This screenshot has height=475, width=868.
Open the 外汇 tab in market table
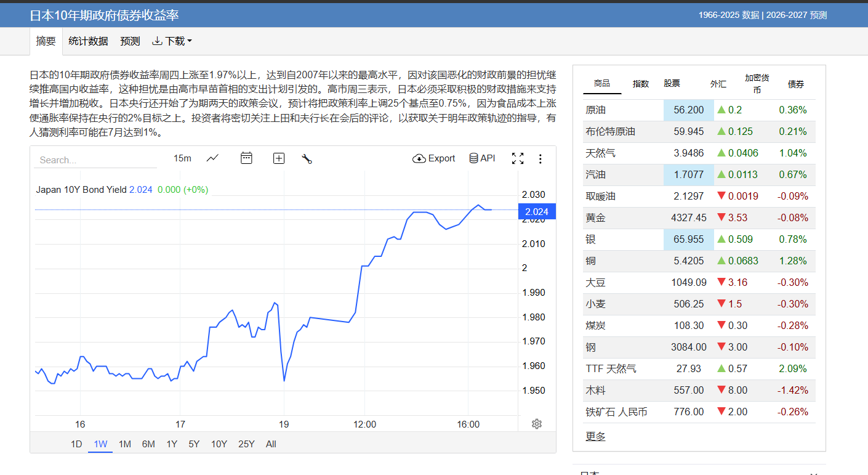point(718,84)
